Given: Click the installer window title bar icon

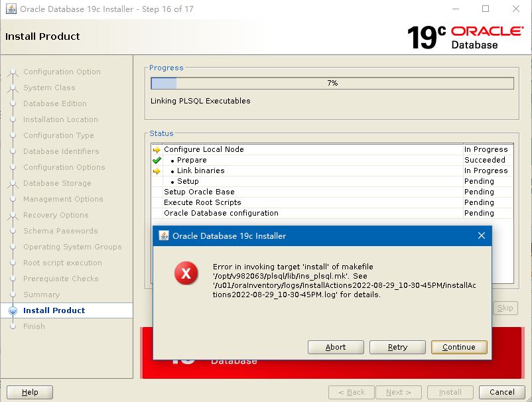Looking at the screenshot, I should click(11, 9).
